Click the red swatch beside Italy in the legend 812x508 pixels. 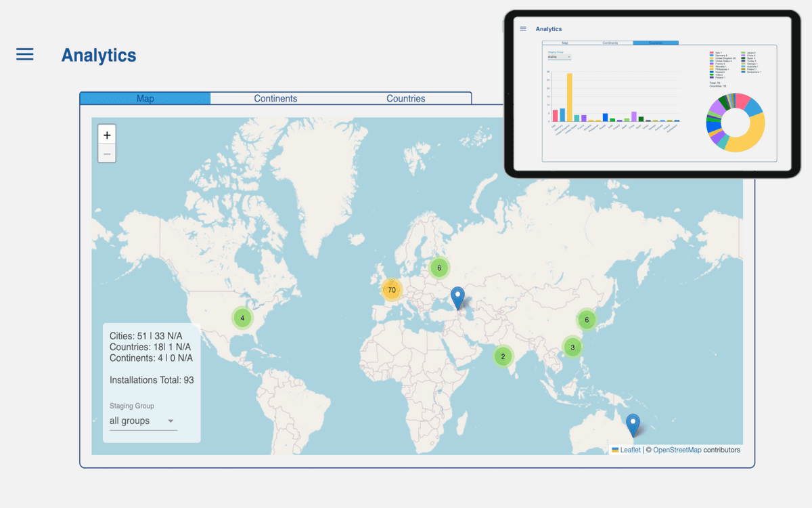(712, 52)
